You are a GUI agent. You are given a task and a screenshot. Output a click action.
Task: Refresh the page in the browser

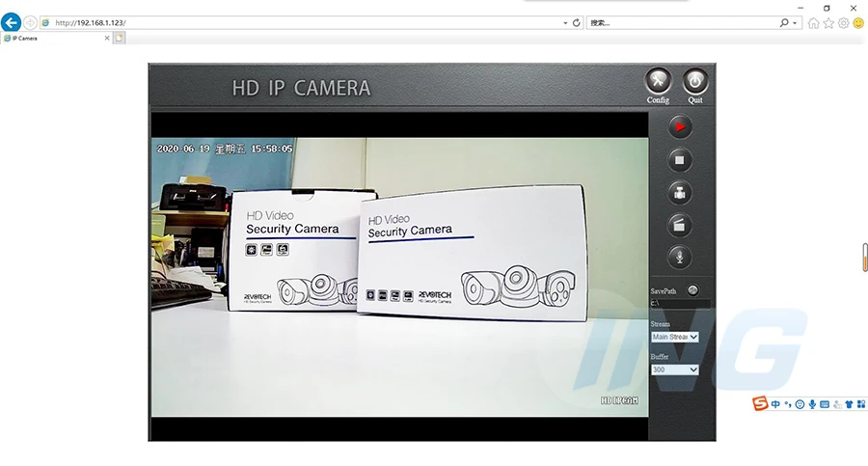(577, 23)
